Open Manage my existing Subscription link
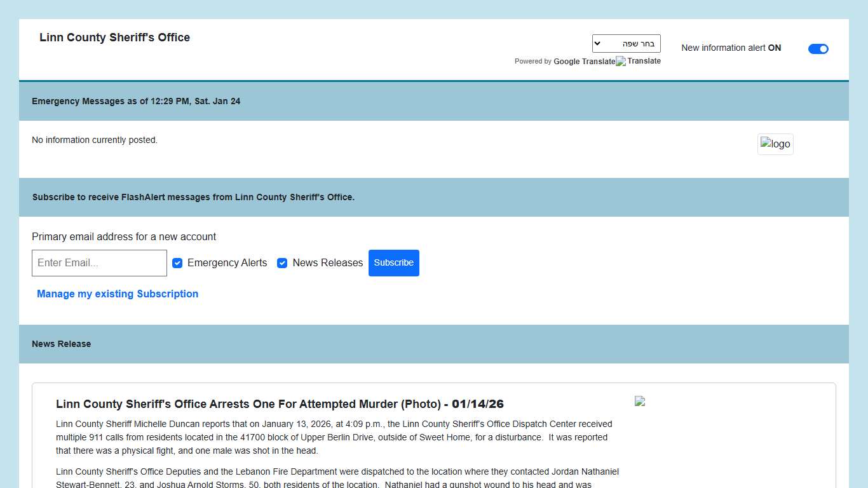 tap(118, 294)
